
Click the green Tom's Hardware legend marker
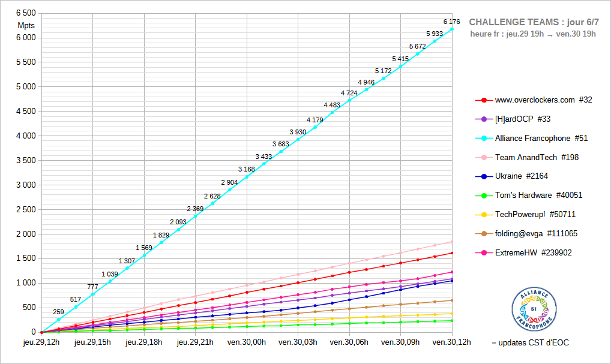click(x=484, y=195)
